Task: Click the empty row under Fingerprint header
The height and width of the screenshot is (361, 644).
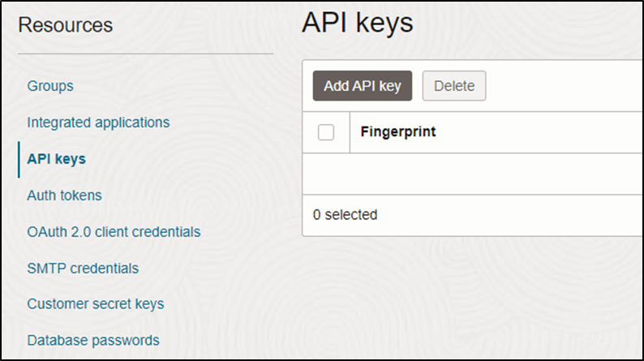Action: [473, 174]
